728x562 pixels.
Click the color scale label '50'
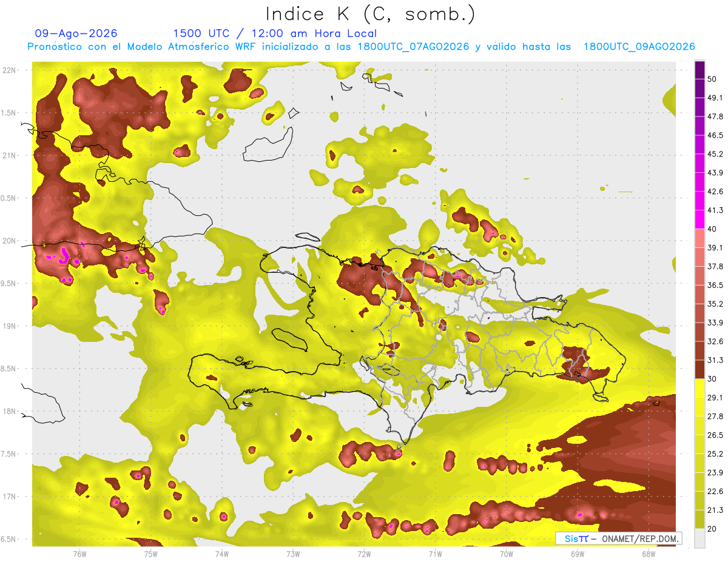click(712, 79)
